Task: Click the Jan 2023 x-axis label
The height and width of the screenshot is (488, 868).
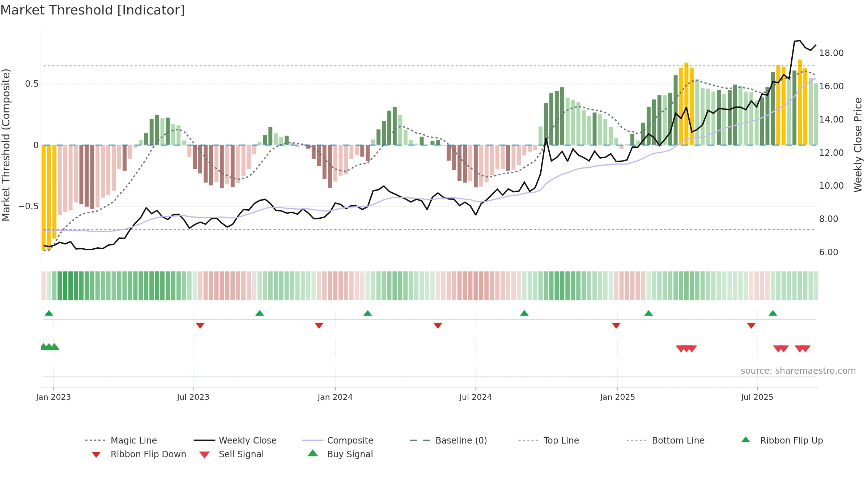Action: pos(54,397)
